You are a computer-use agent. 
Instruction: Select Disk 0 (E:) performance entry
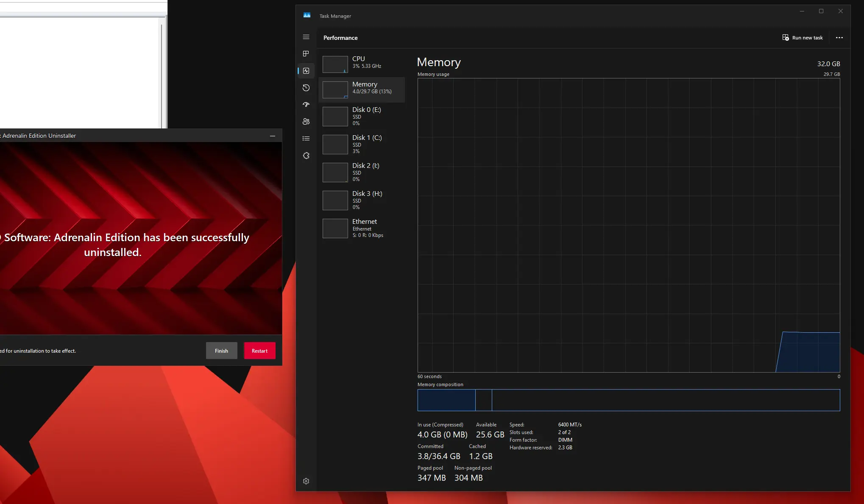pyautogui.click(x=362, y=116)
